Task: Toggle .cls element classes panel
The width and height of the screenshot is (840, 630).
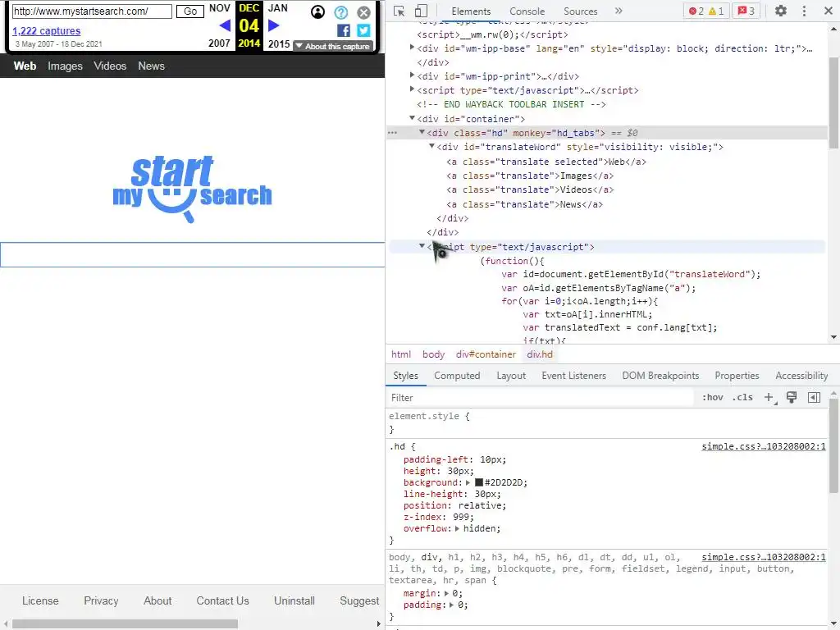Action: click(742, 397)
